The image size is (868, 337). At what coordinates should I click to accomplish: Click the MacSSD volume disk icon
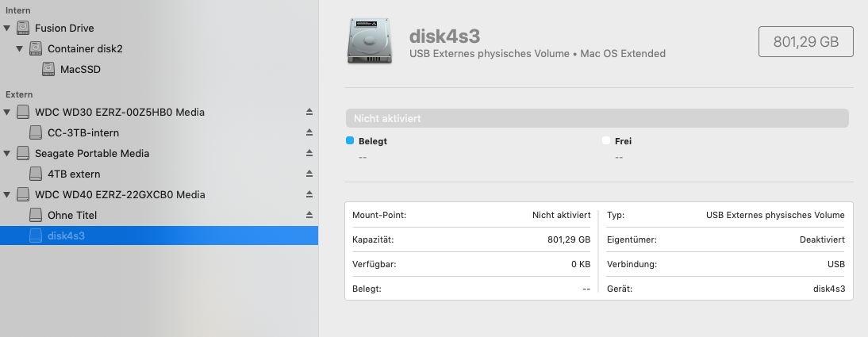[x=48, y=69]
